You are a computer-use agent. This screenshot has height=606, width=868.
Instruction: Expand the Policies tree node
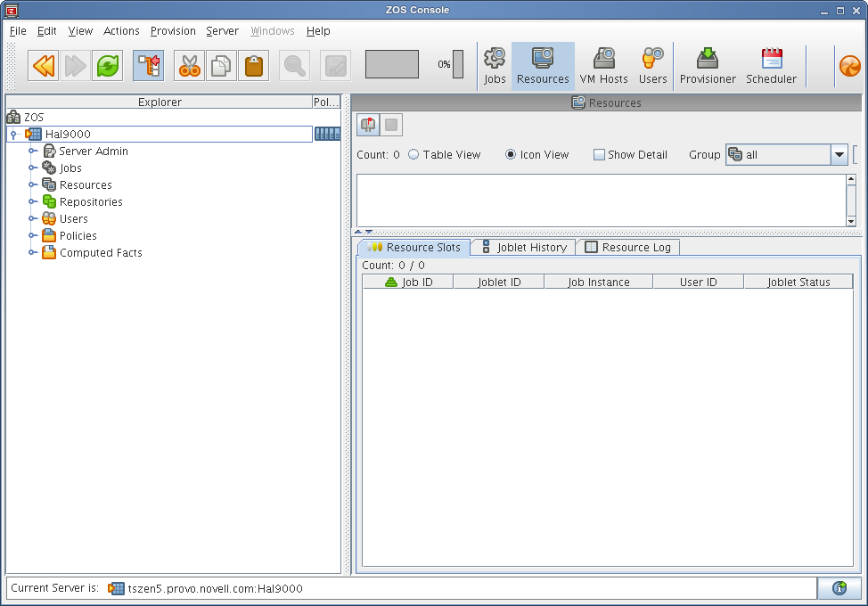(33, 235)
